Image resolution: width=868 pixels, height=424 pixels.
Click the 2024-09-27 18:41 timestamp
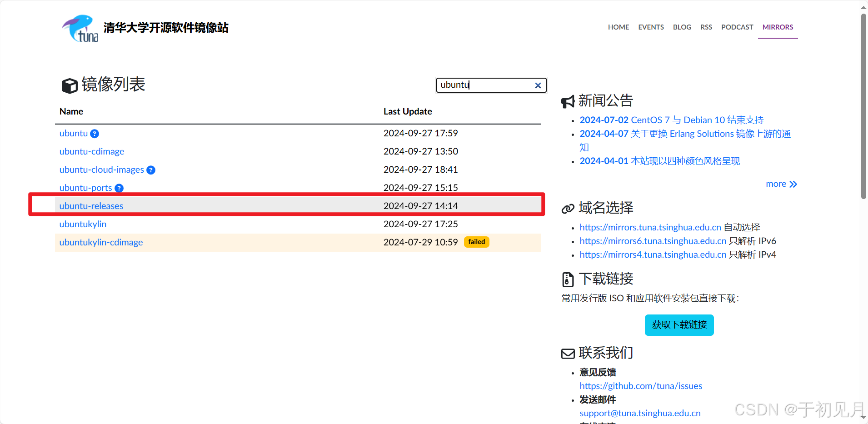[x=421, y=170]
